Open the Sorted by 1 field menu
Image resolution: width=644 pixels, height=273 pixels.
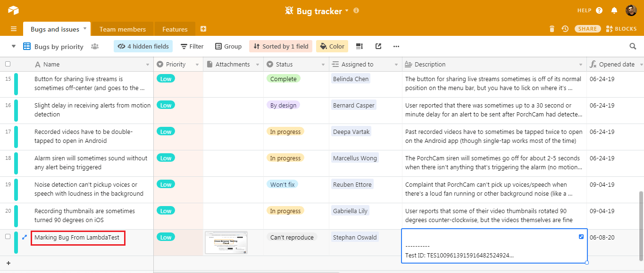280,46
